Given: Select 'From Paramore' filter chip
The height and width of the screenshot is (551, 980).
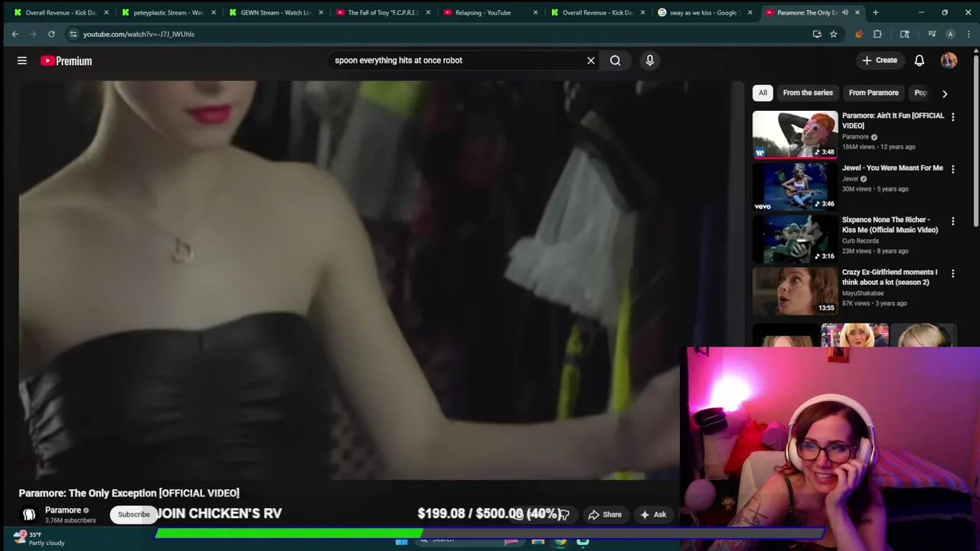Looking at the screenshot, I should point(874,93).
